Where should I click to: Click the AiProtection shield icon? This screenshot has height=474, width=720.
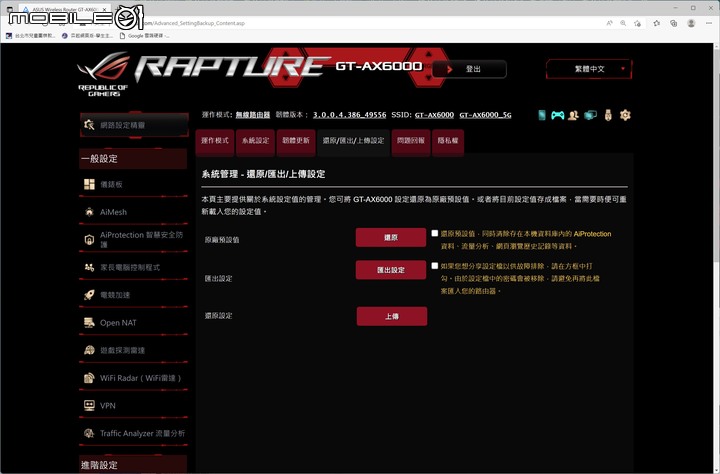click(89, 239)
